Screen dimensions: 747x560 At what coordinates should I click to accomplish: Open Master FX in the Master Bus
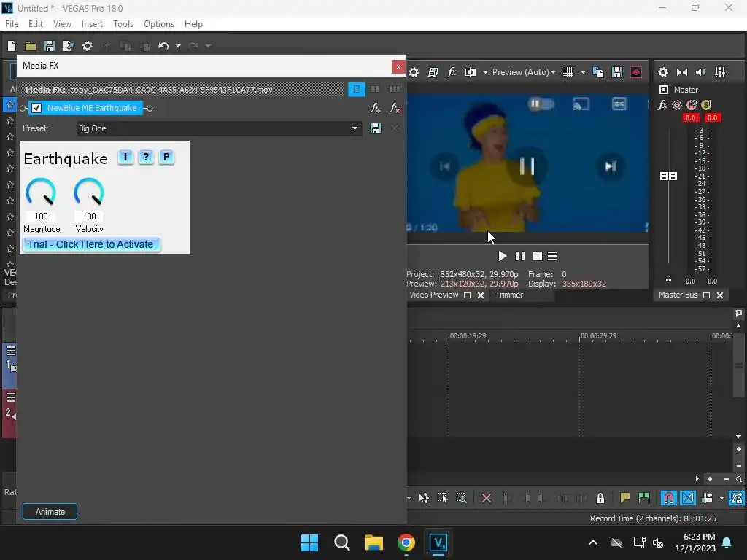662,105
